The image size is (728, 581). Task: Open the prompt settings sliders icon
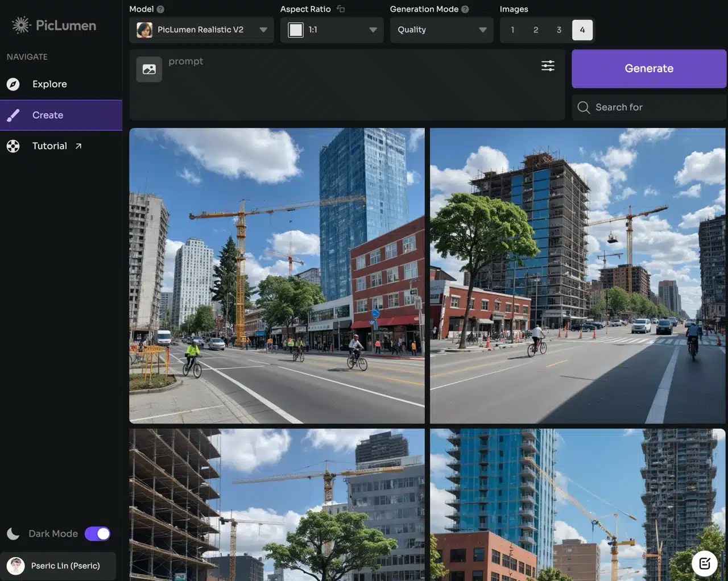[x=548, y=66]
